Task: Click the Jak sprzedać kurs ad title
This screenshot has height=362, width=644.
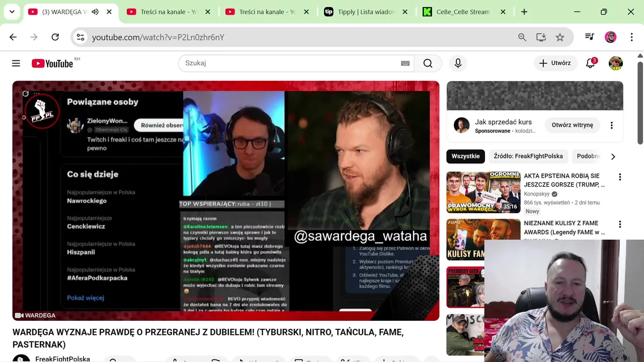Action: pos(503,122)
